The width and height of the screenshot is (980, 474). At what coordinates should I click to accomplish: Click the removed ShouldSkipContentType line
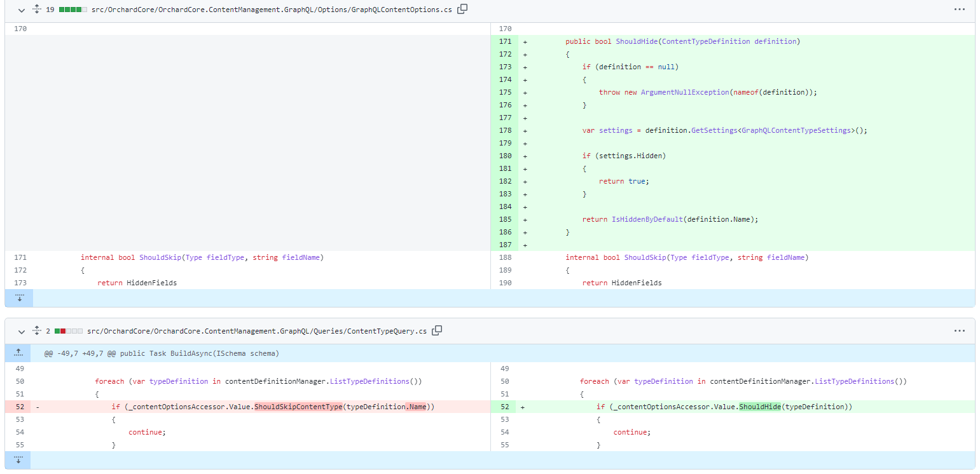(x=273, y=407)
